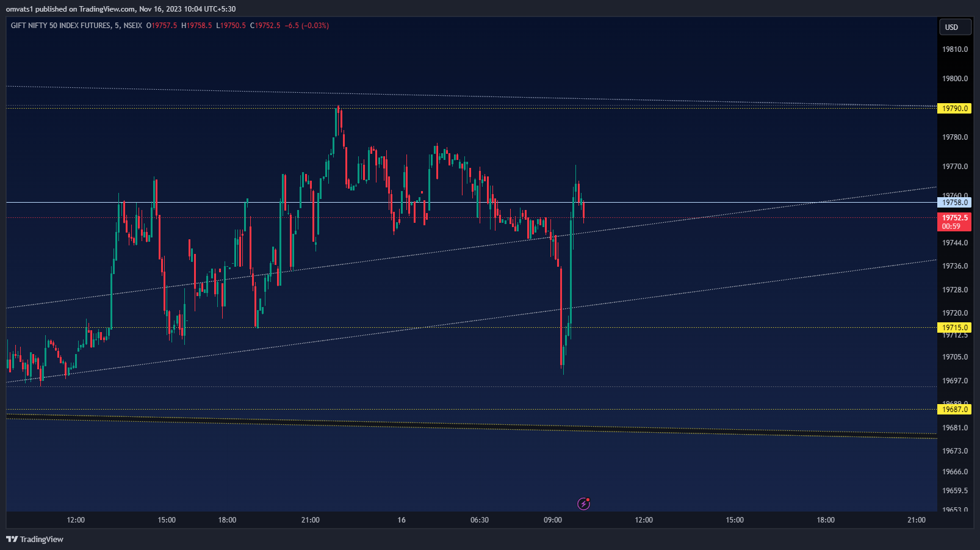Click the 19800.0 price axis value

coord(955,79)
